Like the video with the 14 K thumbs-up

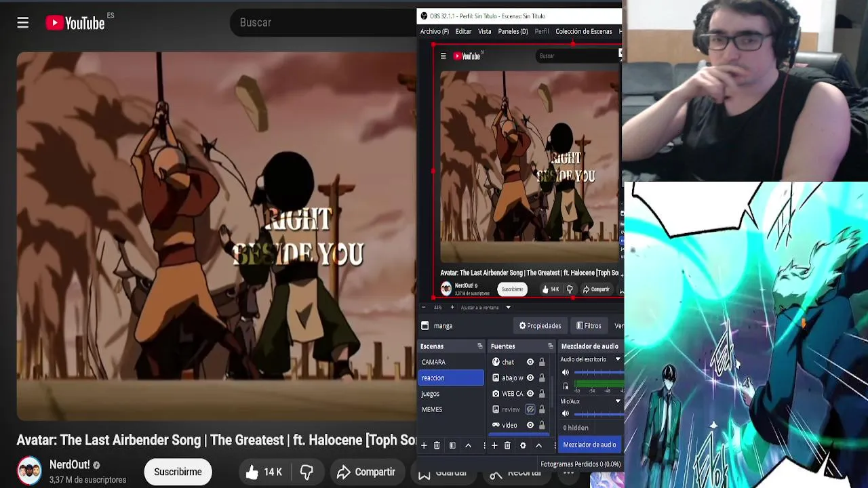[264, 472]
